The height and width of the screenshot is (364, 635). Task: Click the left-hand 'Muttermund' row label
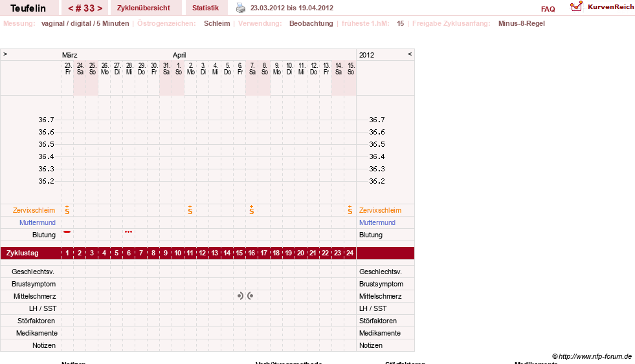tap(38, 222)
